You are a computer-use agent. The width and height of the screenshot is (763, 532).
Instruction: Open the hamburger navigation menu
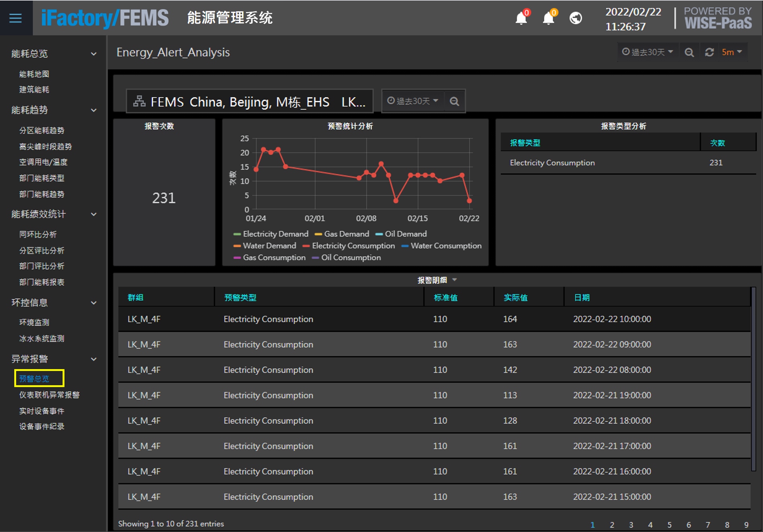pyautogui.click(x=16, y=18)
